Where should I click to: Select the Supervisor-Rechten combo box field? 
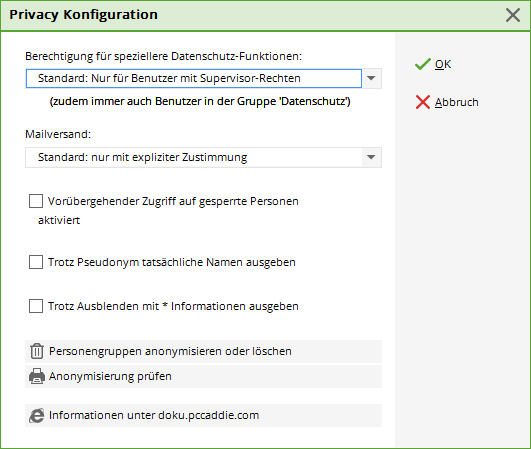pos(194,79)
